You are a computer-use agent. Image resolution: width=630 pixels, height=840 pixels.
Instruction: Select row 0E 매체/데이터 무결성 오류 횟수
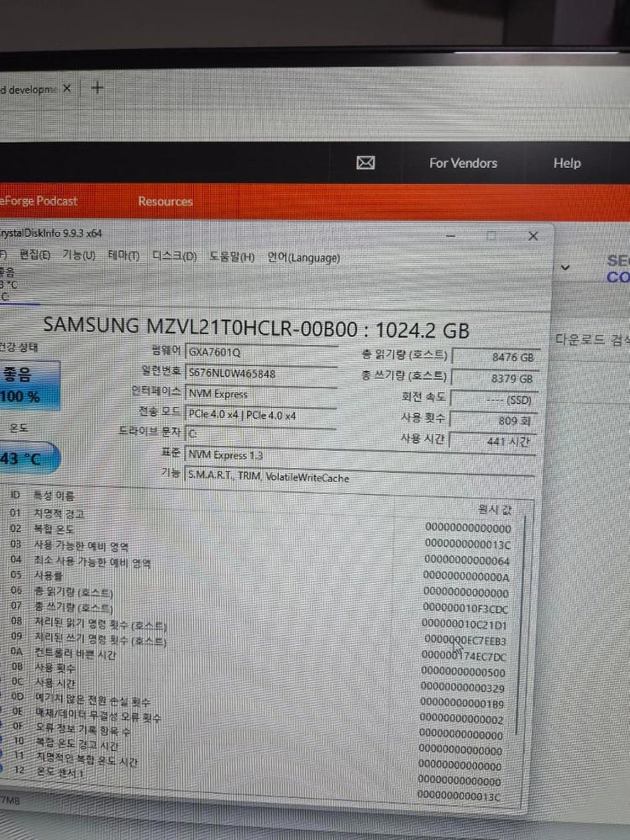tap(256, 722)
